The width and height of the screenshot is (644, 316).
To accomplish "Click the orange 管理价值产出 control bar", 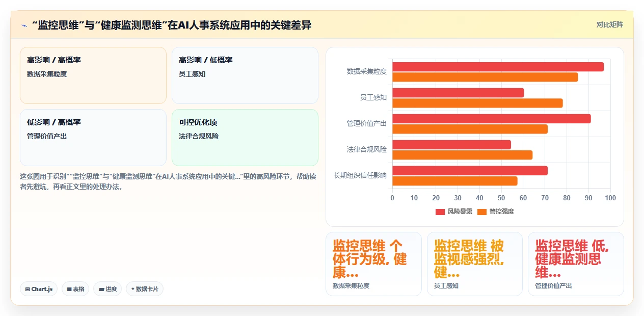I will coord(470,129).
